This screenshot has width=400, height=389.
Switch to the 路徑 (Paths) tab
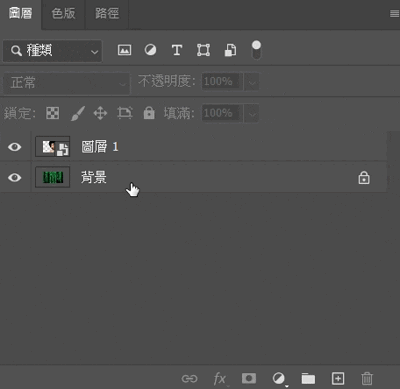pyautogui.click(x=107, y=14)
